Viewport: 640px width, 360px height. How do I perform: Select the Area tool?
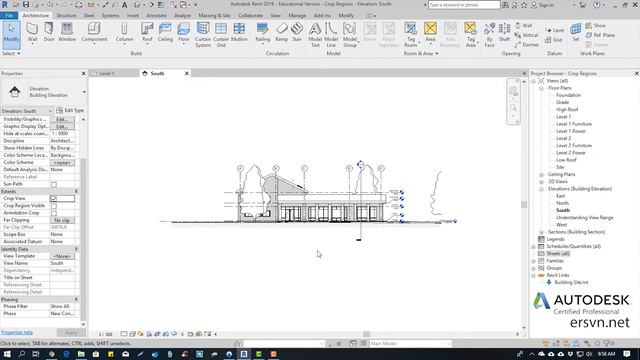tap(430, 32)
